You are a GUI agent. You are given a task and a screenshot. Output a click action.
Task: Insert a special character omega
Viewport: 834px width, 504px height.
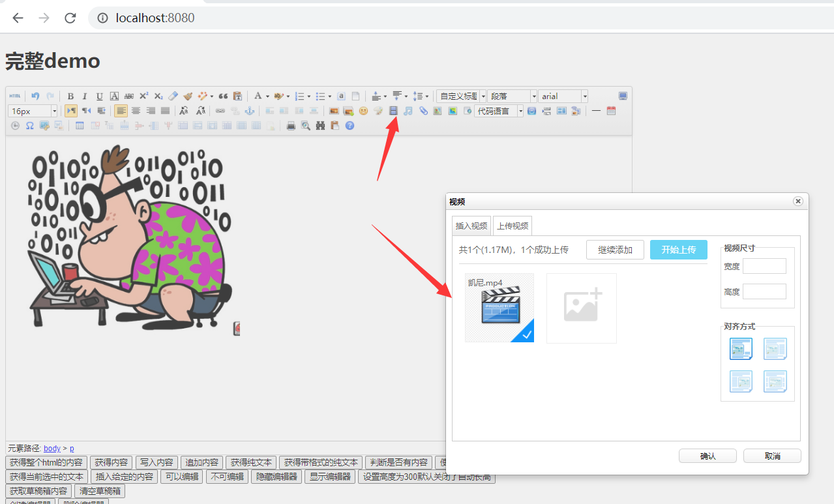point(29,126)
